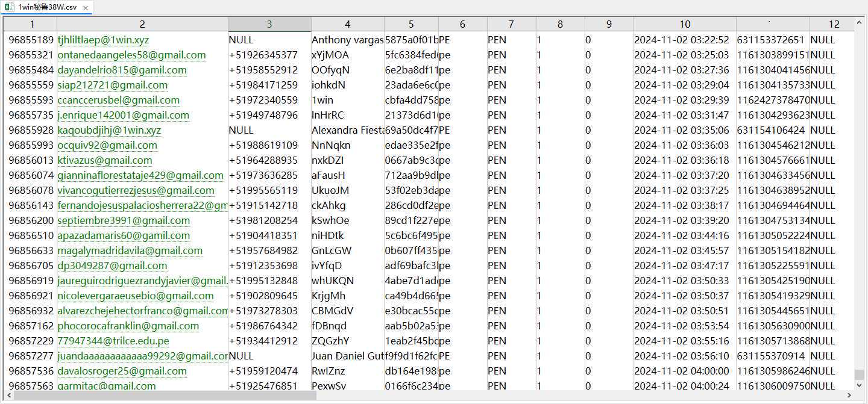The image size is (868, 404).
Task: Click timestamp 2024-11-02 04:00:00
Action: 681,371
